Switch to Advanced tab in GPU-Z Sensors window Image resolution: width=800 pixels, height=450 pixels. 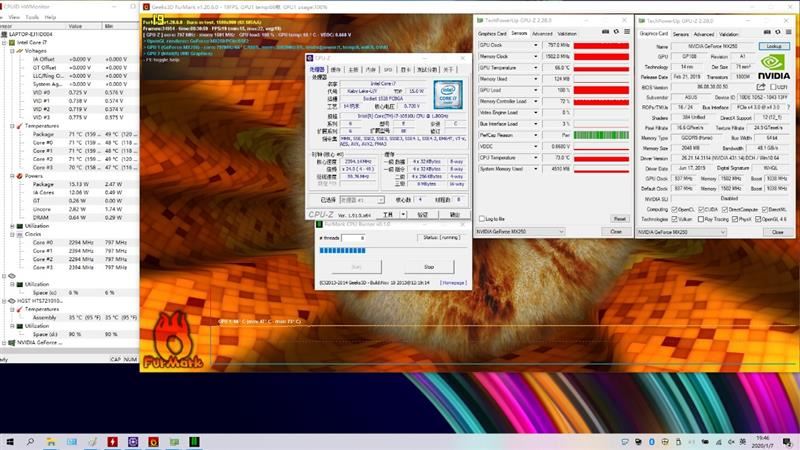542,34
